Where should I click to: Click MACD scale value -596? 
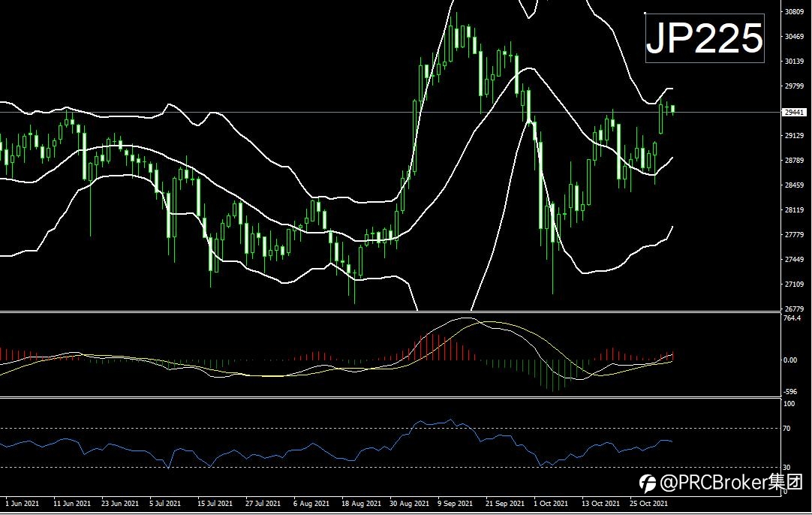790,392
